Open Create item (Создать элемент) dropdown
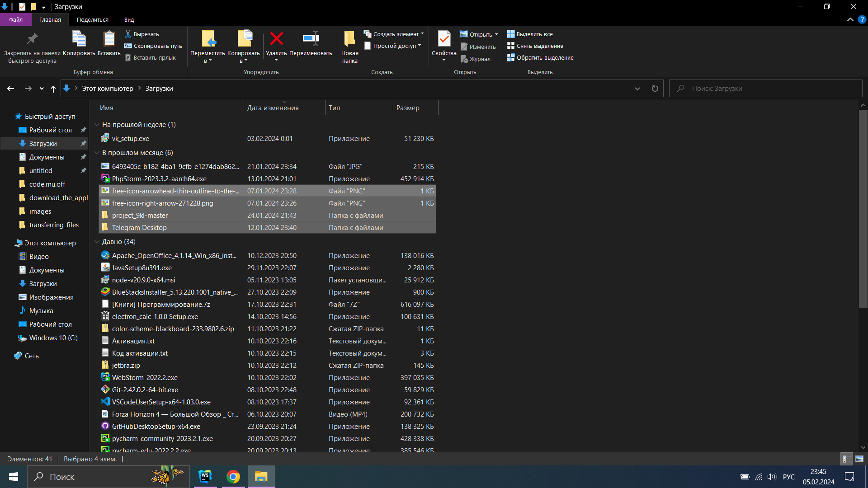Image resolution: width=868 pixels, height=488 pixels. tap(393, 34)
